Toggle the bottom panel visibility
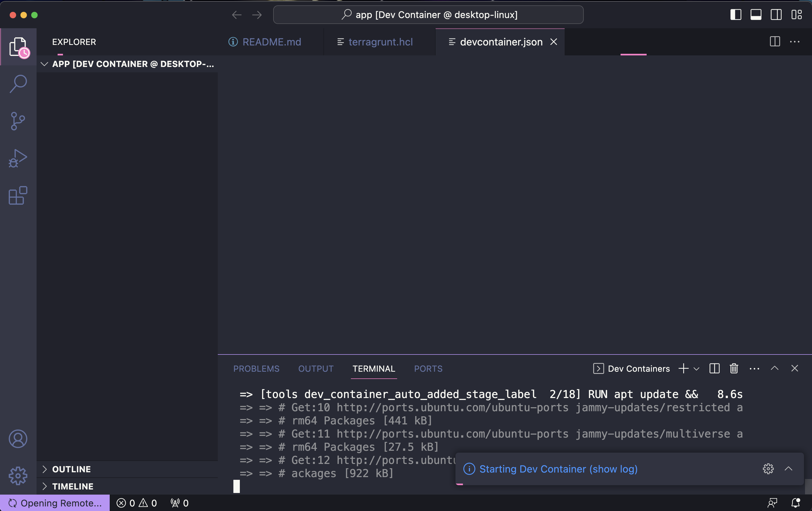812x511 pixels. 756,15
